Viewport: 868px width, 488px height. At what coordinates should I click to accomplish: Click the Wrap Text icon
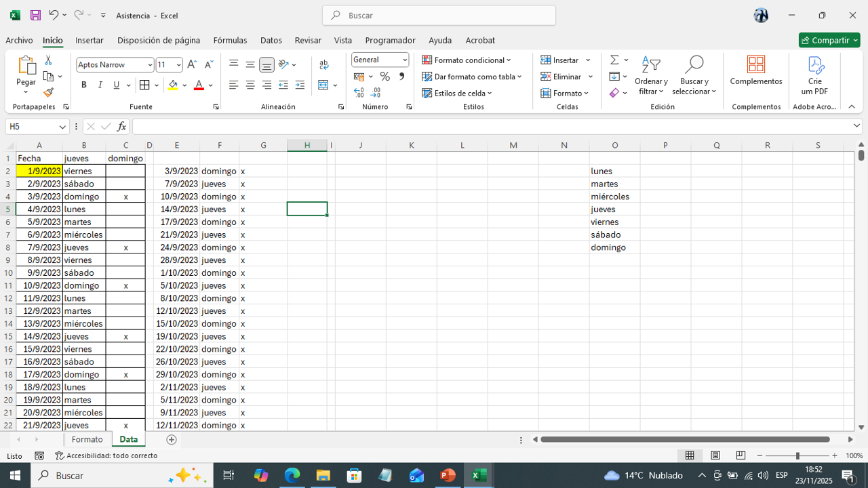[323, 65]
